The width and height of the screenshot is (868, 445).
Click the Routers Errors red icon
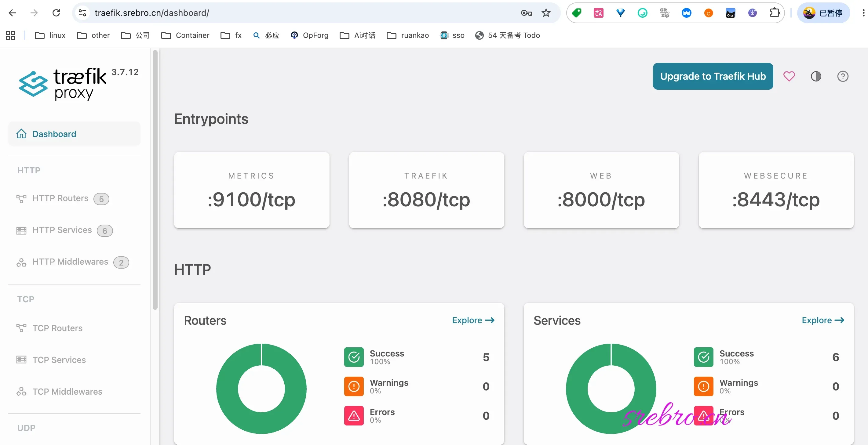(354, 416)
